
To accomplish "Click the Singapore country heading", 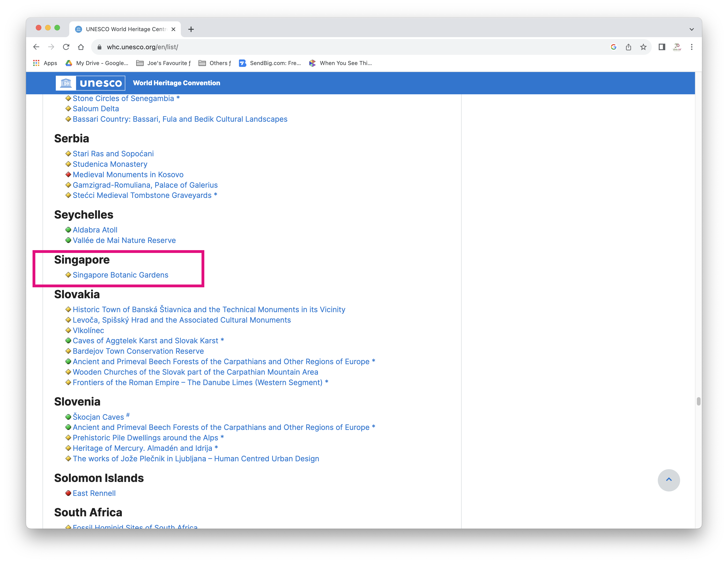I will coord(82,260).
